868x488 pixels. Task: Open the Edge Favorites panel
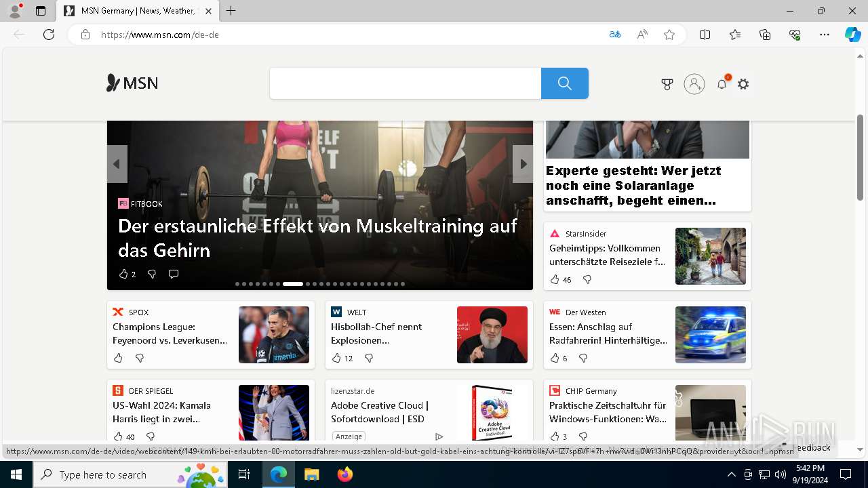click(735, 35)
